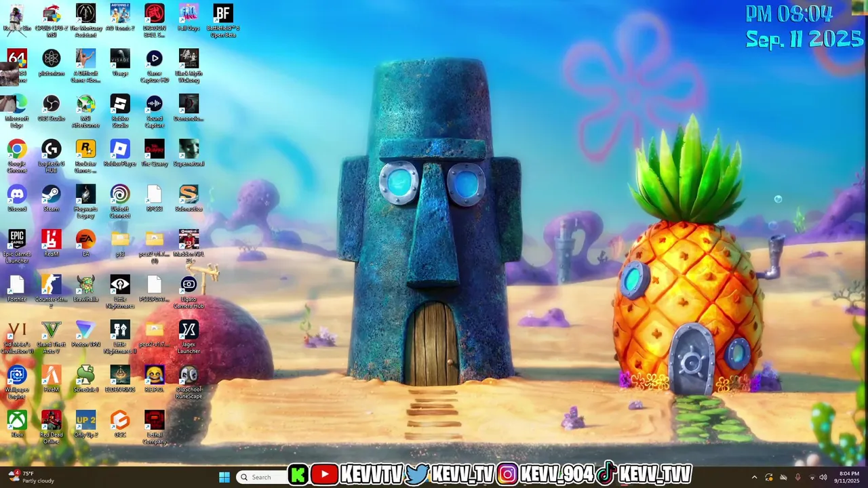Open Game Capture HD shortcut
This screenshot has width=868, height=488.
[155, 66]
